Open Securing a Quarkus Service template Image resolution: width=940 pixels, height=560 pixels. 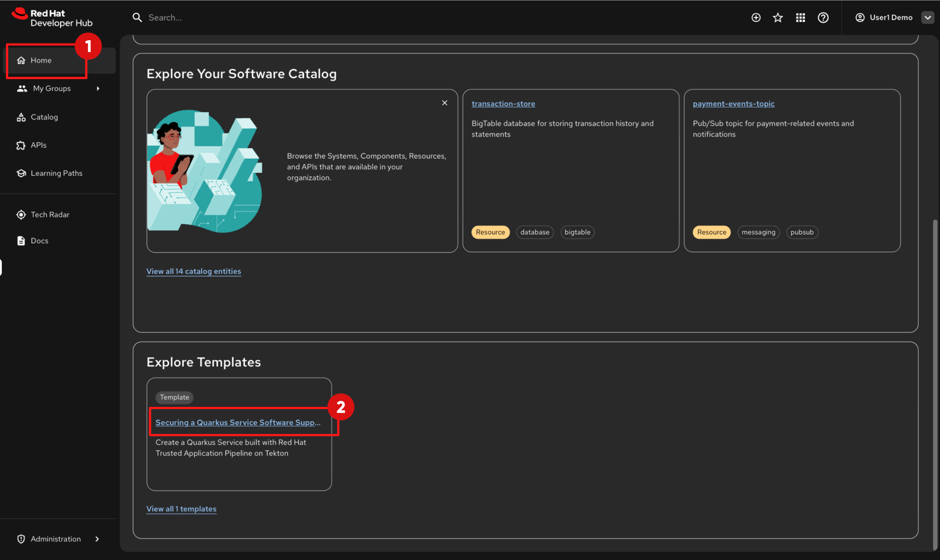(238, 422)
